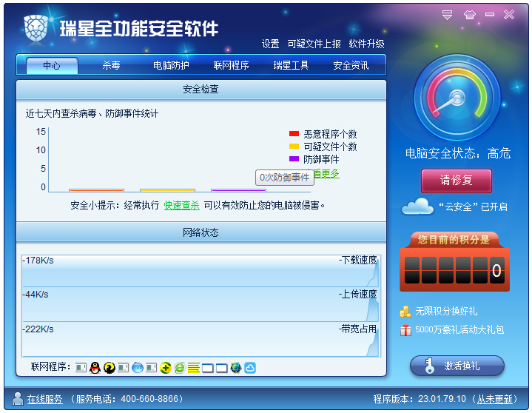
Task: Click the globe icon in networked programs
Action: [236, 368]
